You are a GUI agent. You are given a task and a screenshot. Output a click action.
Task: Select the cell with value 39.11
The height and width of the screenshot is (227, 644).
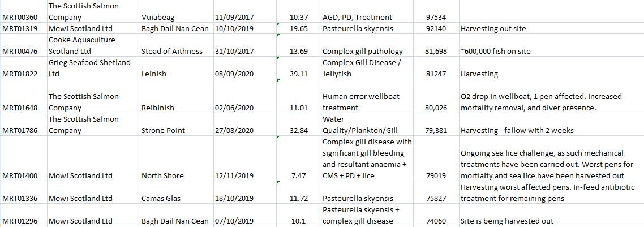pyautogui.click(x=298, y=74)
